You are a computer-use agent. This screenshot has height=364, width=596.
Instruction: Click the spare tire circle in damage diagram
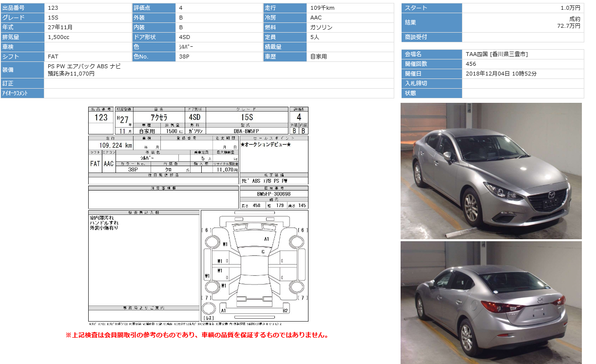pyautogui.click(x=209, y=308)
